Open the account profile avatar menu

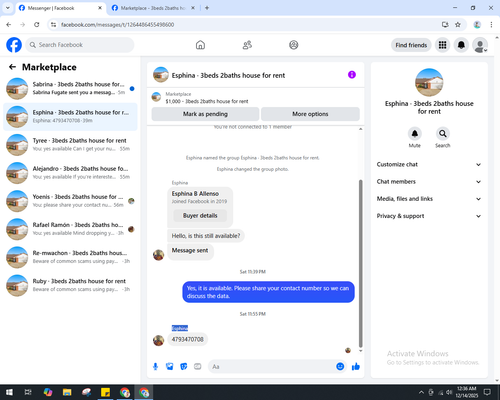[x=480, y=45]
